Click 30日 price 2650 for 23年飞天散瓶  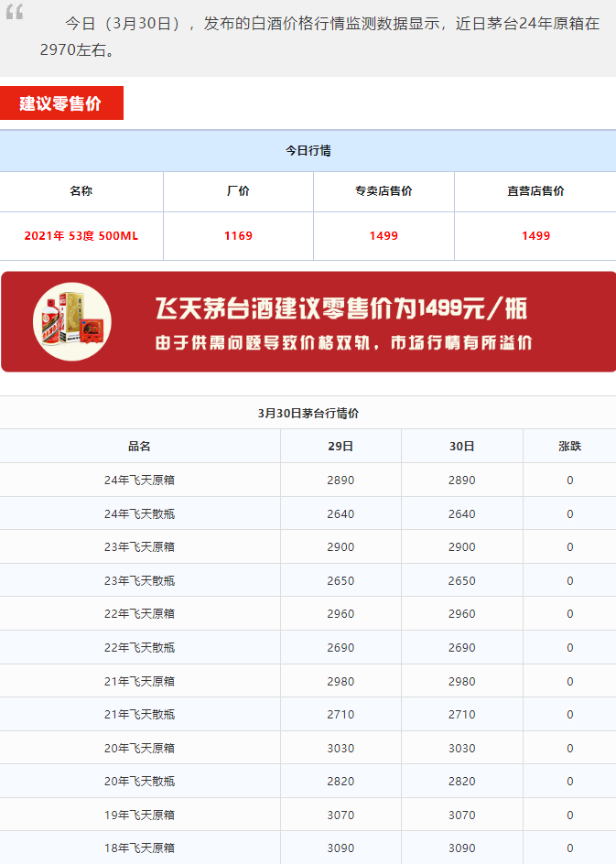pyautogui.click(x=461, y=581)
